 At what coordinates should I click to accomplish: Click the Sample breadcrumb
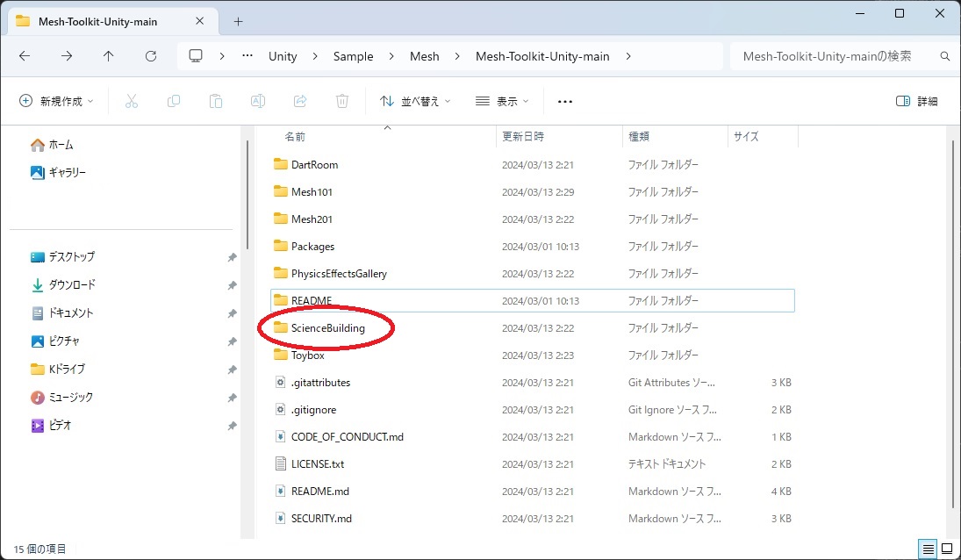click(x=353, y=56)
